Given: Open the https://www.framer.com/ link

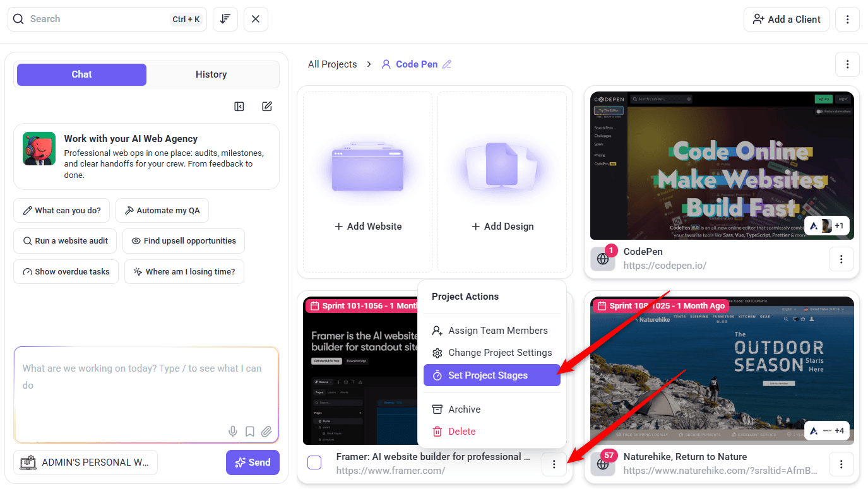Looking at the screenshot, I should 391,471.
